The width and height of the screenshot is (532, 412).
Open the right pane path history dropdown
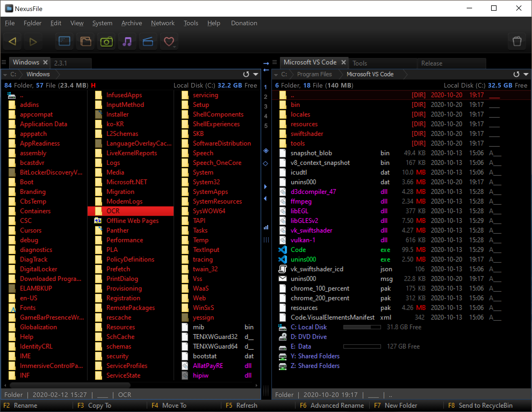526,74
